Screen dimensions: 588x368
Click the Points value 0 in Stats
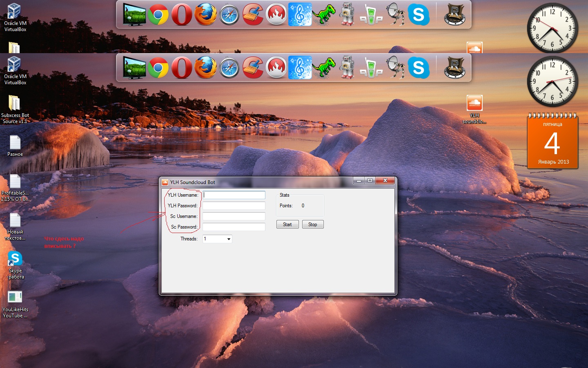(303, 206)
